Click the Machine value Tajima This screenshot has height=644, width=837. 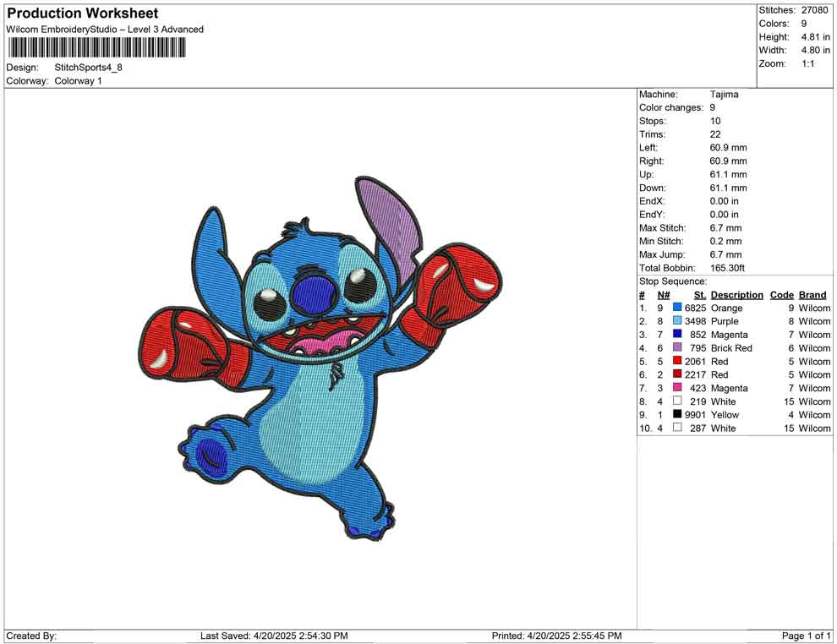tap(725, 95)
